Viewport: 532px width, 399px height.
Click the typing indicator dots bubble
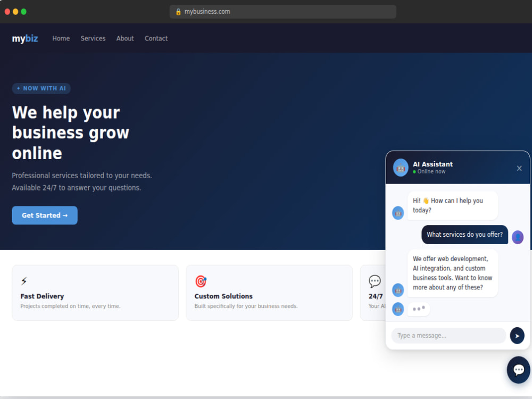[419, 309]
